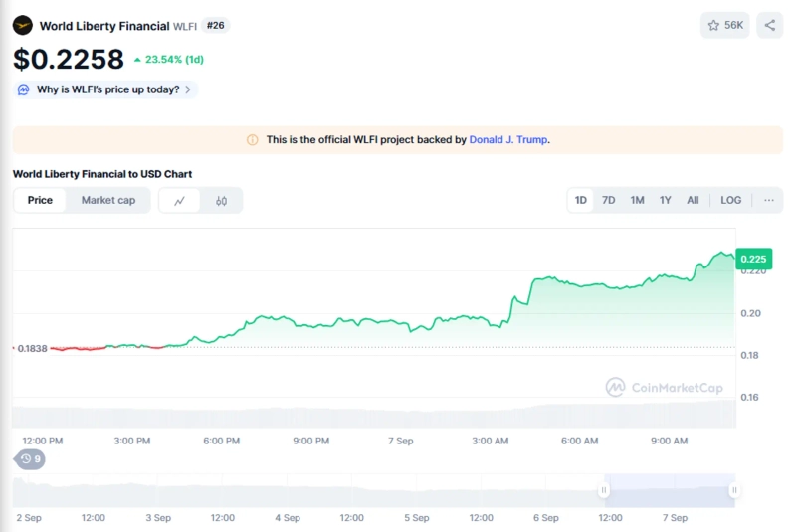Switch chart to Market cap

108,200
